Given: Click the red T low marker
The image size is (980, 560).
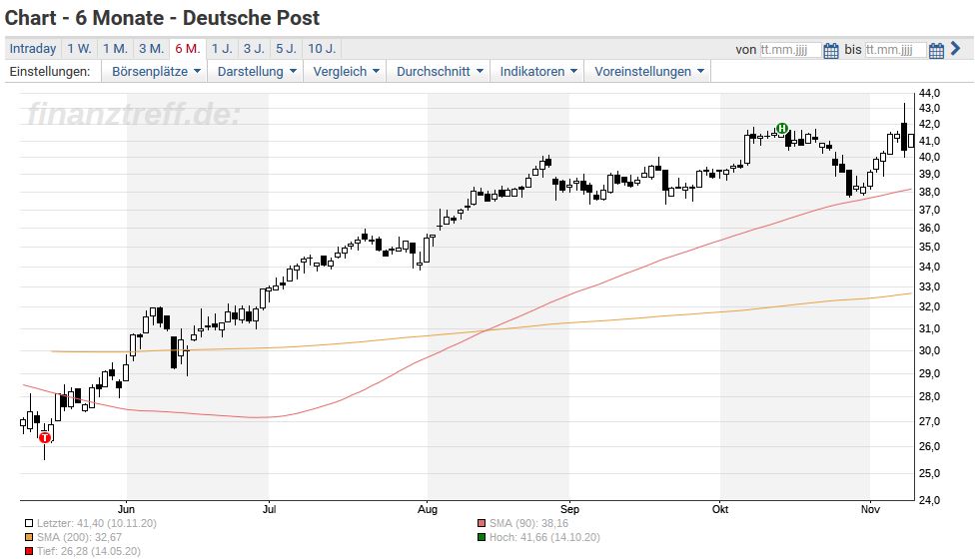Looking at the screenshot, I should [x=44, y=437].
